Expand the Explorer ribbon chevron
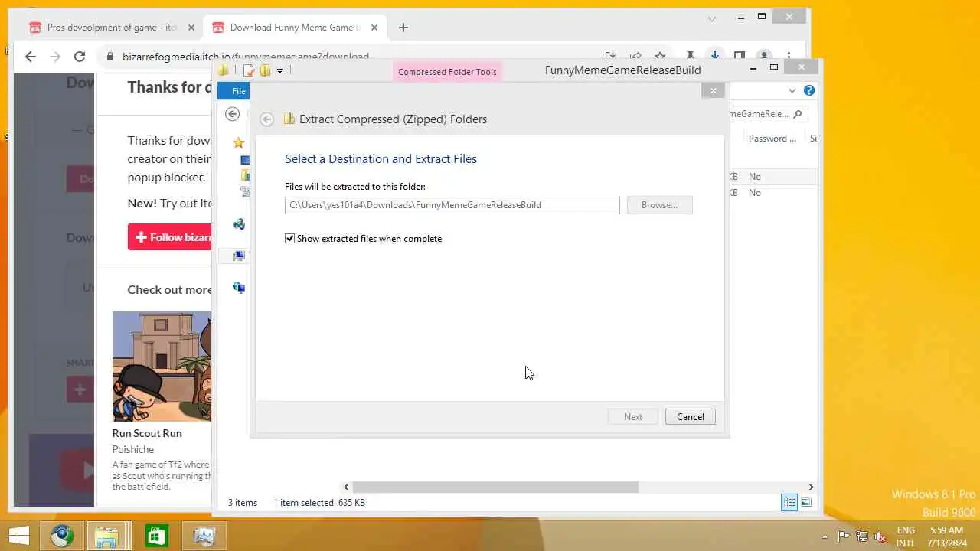This screenshot has height=551, width=980. pos(792,90)
